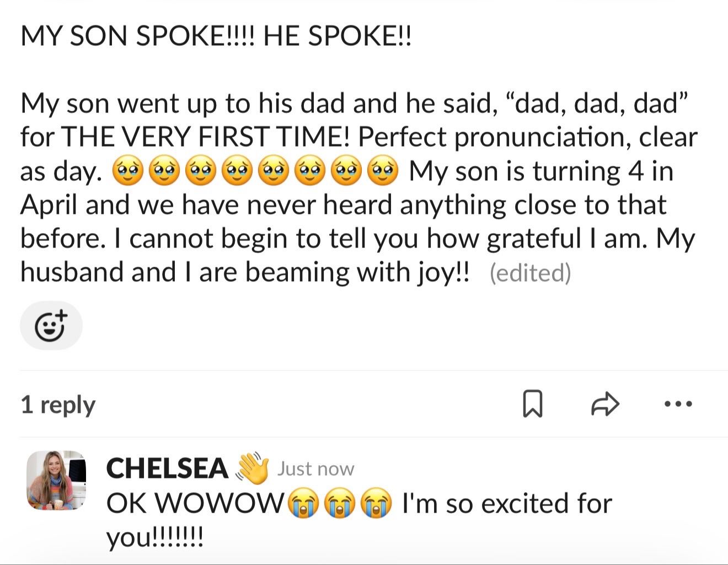Viewport: 728px width, 565px height.
Task: Click "I'm so excited for" reply text
Action: (507, 503)
